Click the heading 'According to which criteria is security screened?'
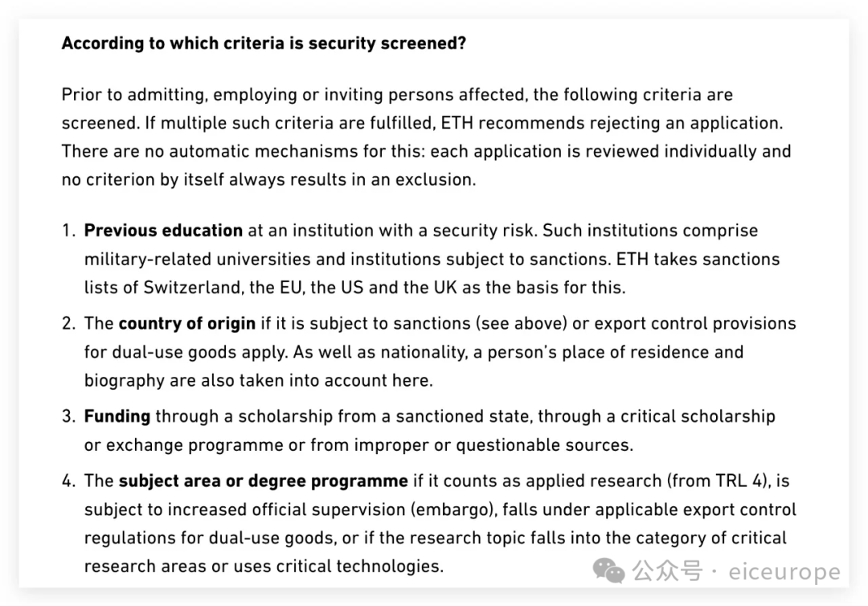The height and width of the screenshot is (606, 868). click(264, 43)
